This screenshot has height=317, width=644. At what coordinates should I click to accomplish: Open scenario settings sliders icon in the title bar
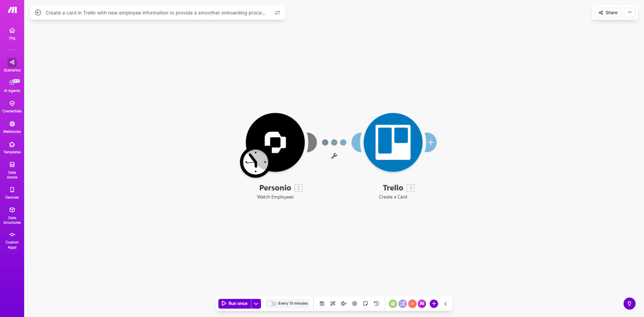(x=277, y=13)
